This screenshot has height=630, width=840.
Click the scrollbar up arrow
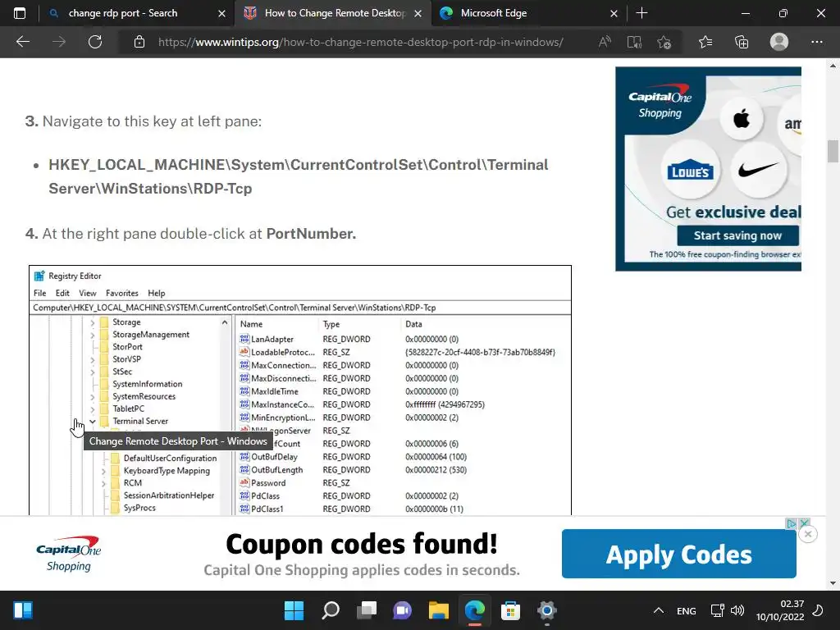(833, 66)
